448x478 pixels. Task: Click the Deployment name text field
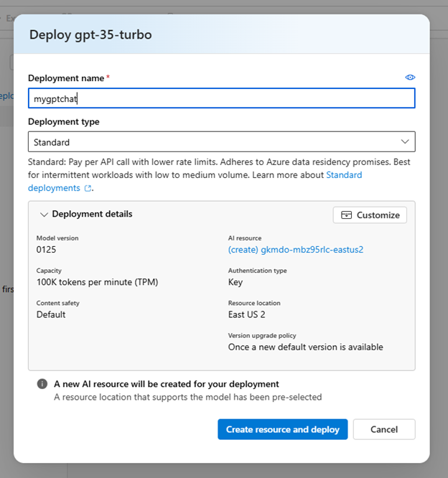tap(221, 98)
